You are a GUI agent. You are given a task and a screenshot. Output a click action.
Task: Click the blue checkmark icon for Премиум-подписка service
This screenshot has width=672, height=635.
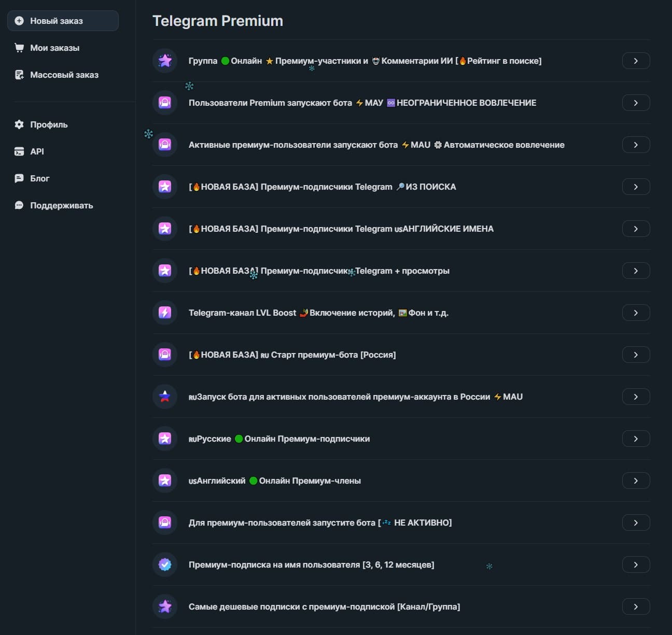pos(164,565)
